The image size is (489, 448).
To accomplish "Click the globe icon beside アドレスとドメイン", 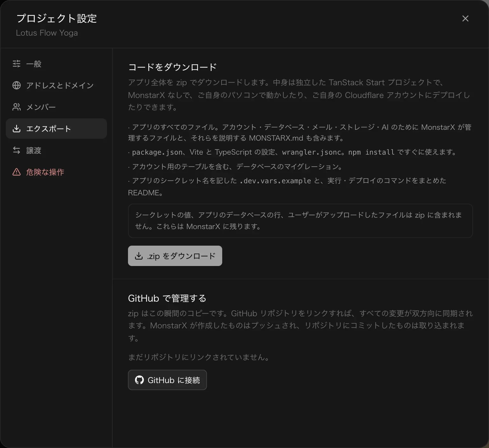I will pyautogui.click(x=17, y=85).
